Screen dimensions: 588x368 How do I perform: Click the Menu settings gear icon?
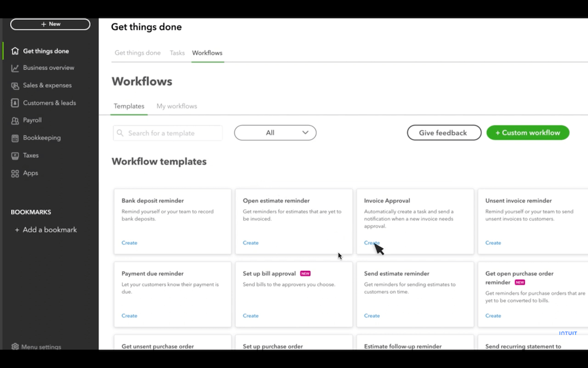[15, 346]
